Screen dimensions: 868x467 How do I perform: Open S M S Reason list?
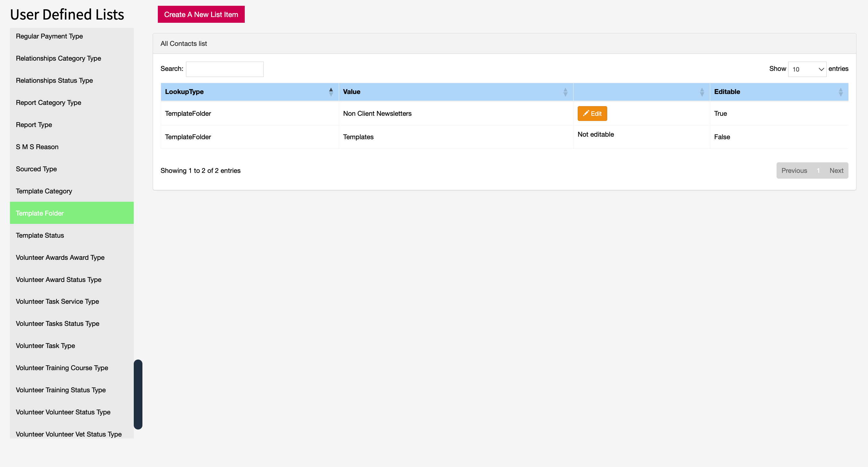click(x=72, y=147)
